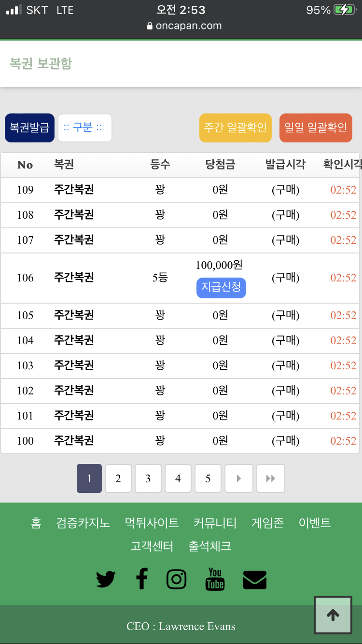
Task: Click 꽝 result in row 107
Action: click(x=160, y=239)
